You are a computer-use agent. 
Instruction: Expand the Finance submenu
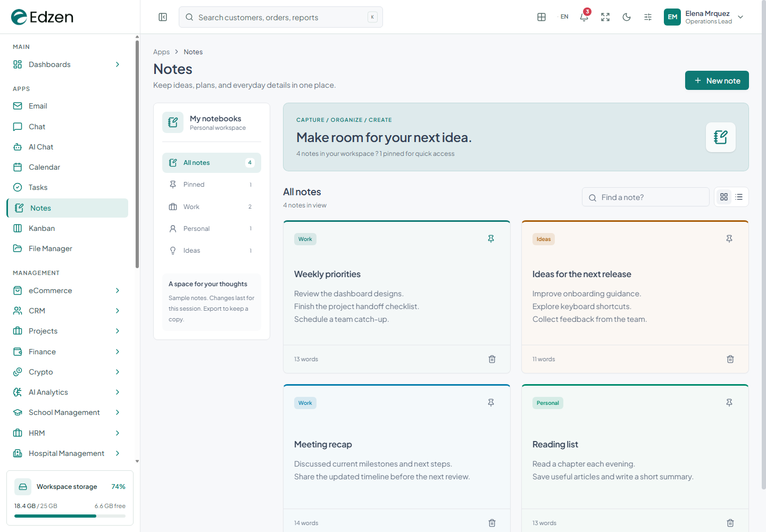coord(67,352)
